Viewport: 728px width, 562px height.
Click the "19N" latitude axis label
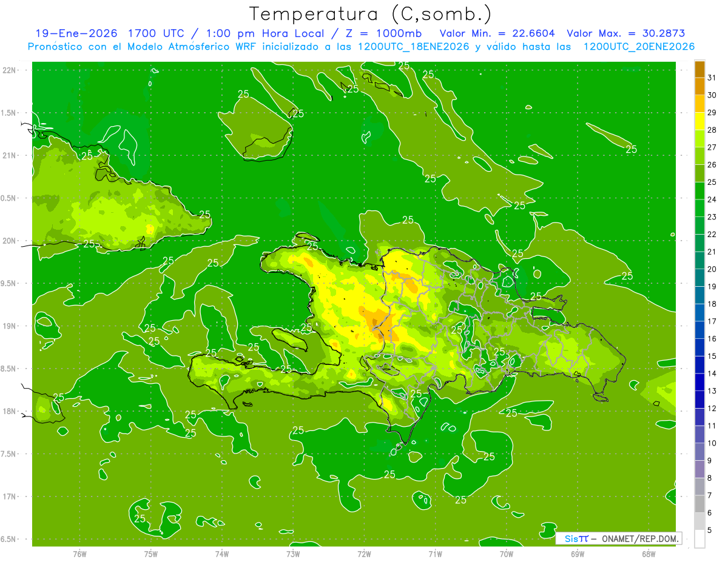10,326
